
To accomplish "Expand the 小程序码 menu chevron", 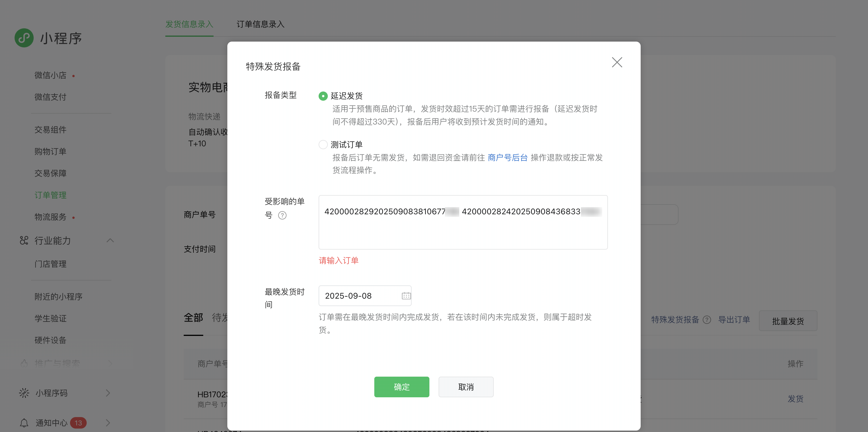I will (x=108, y=393).
